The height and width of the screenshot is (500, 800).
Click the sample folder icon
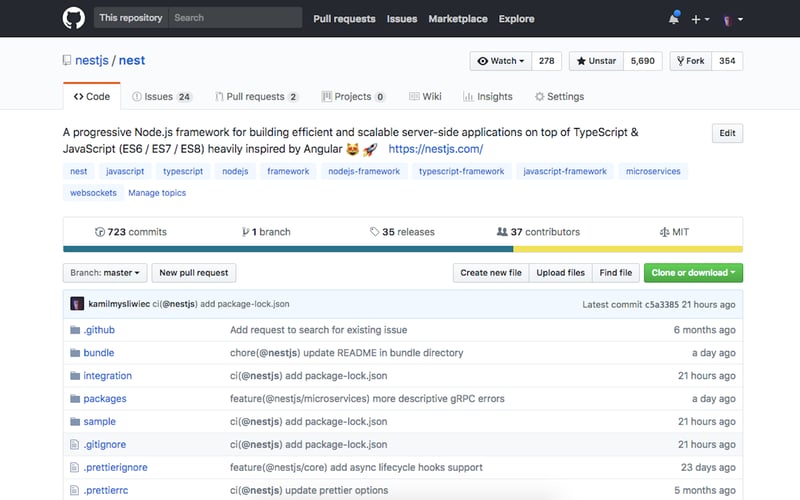click(x=75, y=421)
